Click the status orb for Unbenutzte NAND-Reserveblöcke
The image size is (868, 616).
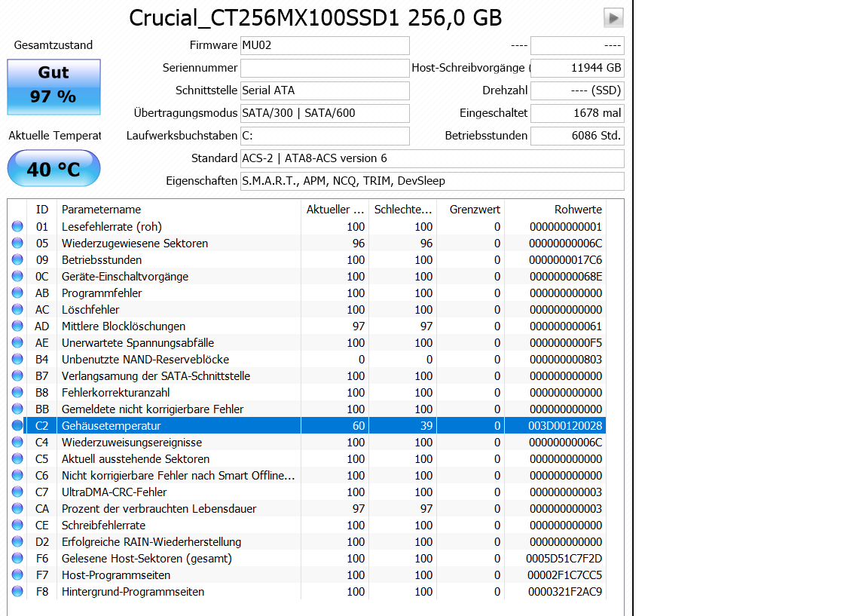coord(18,360)
